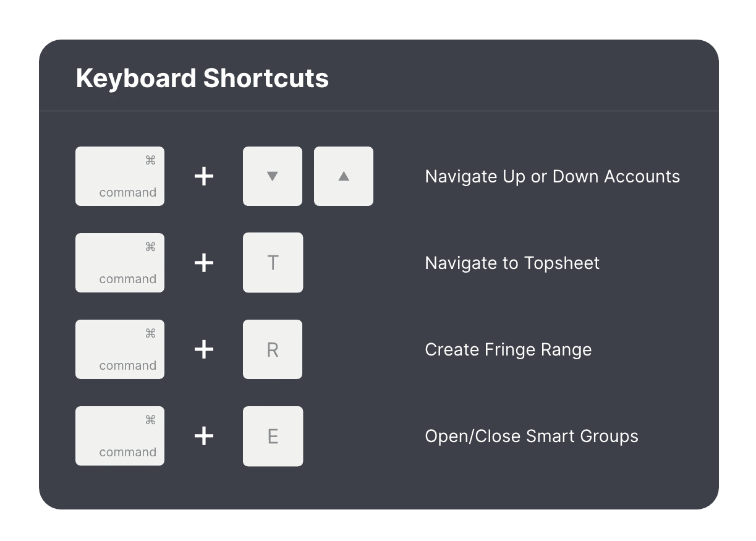Click the ⌘ glyph in the Smart Groups row

pyautogui.click(x=150, y=420)
